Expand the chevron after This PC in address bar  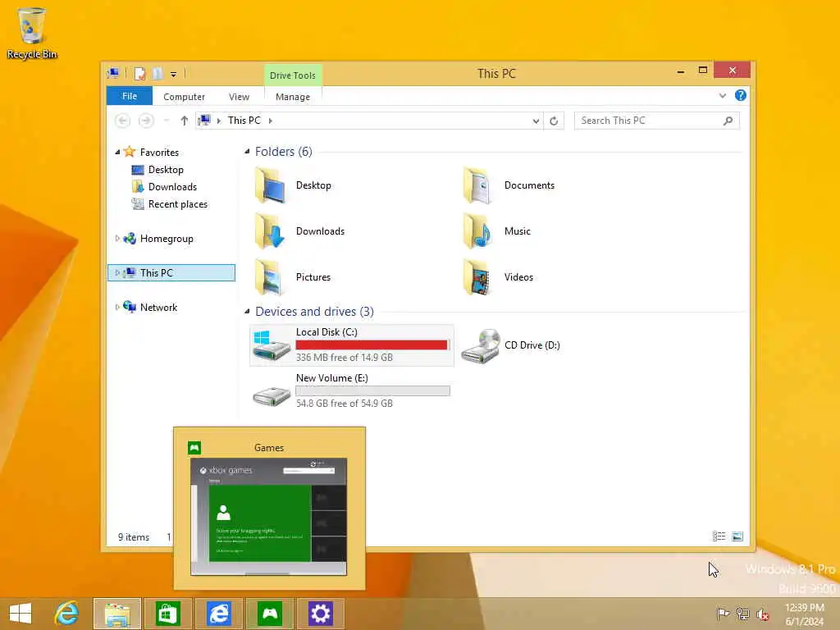click(x=271, y=121)
